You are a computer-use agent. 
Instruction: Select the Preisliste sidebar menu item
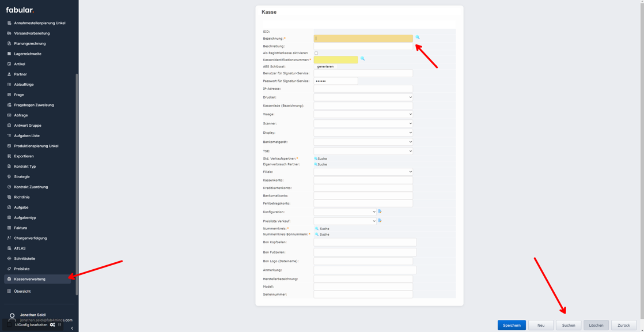pyautogui.click(x=22, y=269)
